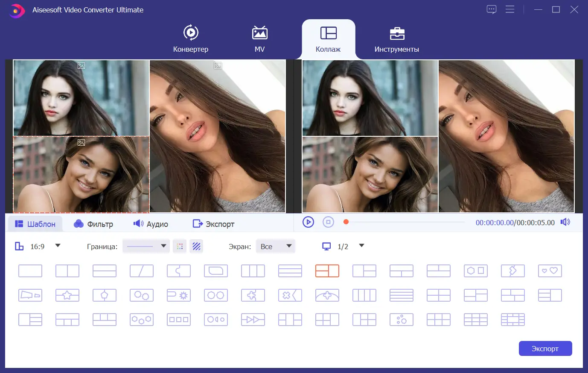Viewport: 588px width, 373px height.
Task: Expand the Экран dropdown showing Все
Action: (x=275, y=246)
